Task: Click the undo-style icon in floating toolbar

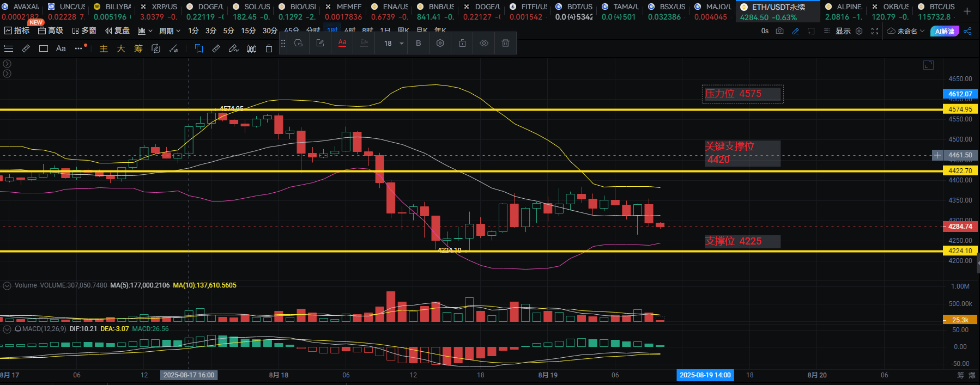Action: coord(298,43)
